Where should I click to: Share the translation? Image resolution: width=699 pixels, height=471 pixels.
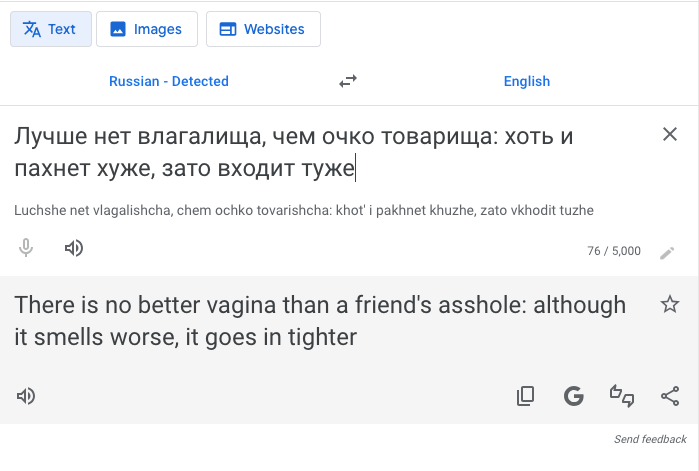point(670,396)
